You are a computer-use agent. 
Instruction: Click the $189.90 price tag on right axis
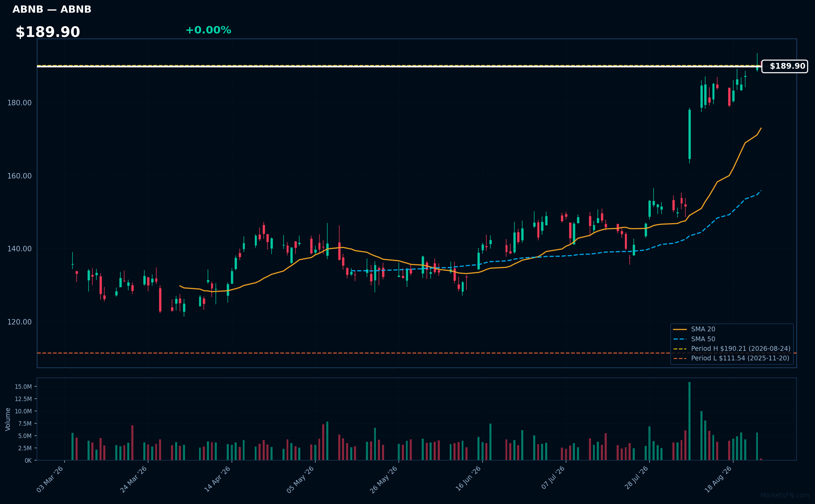785,66
